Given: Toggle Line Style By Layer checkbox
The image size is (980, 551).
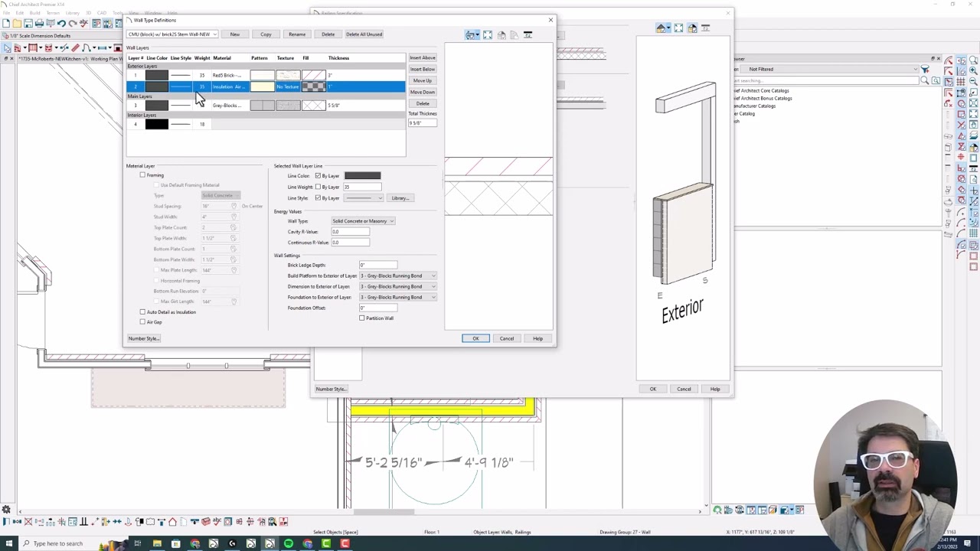Looking at the screenshot, I should tap(318, 198).
